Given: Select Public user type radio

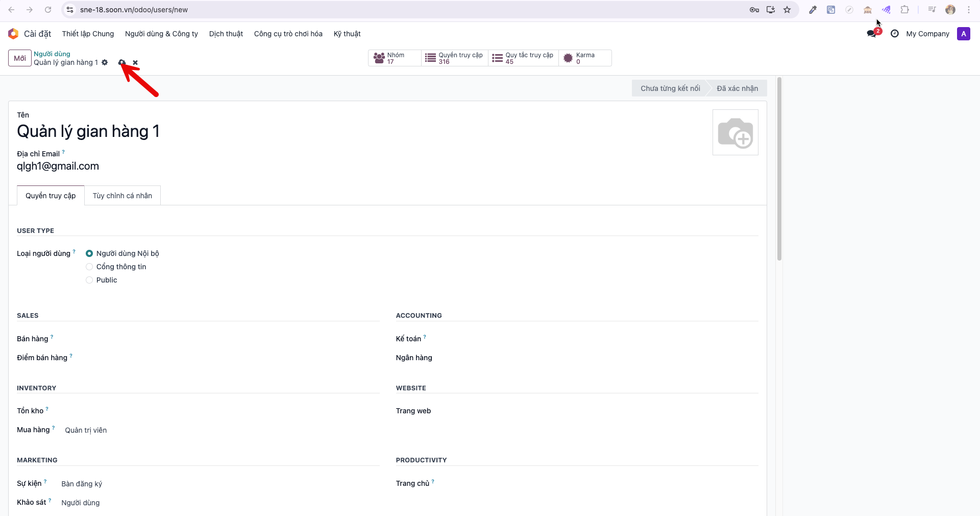Looking at the screenshot, I should (x=89, y=280).
